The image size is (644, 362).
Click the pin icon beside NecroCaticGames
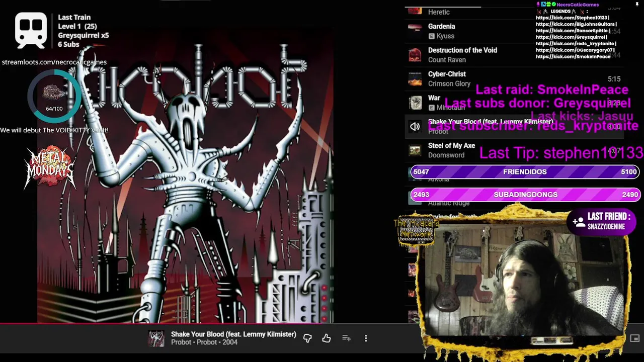coord(637,5)
